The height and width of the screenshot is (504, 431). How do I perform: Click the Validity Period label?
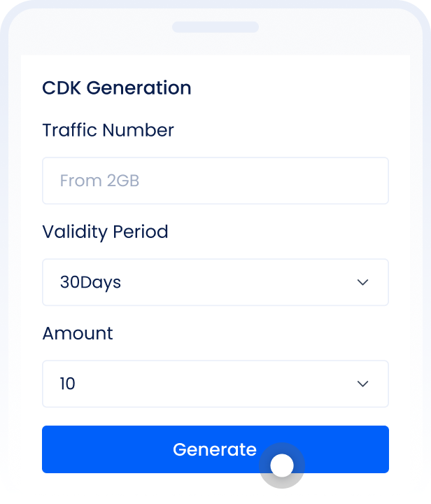click(x=105, y=232)
